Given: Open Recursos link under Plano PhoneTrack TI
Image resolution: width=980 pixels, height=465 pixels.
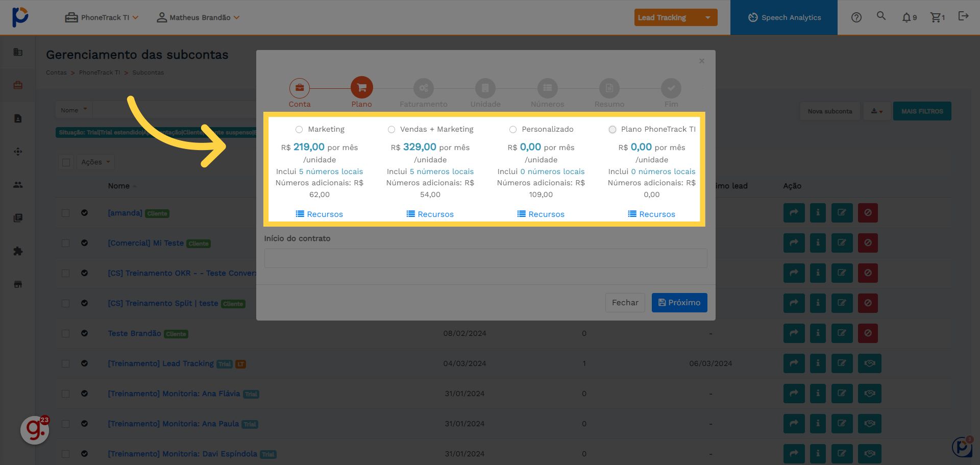Looking at the screenshot, I should tap(652, 214).
